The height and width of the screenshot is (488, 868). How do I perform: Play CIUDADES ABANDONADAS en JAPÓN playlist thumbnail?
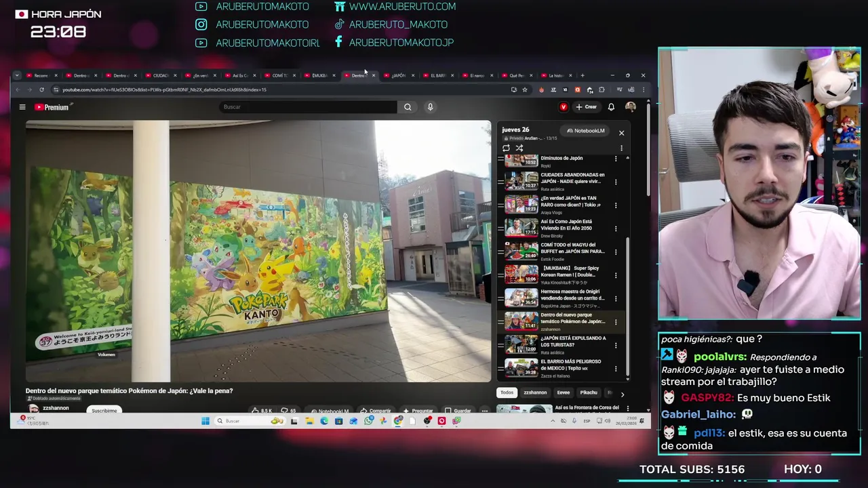tap(521, 181)
